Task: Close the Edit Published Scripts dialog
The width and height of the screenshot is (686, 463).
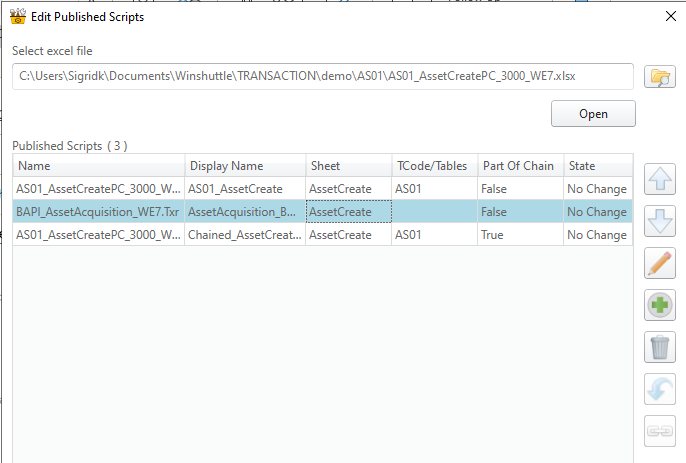Action: (x=671, y=17)
